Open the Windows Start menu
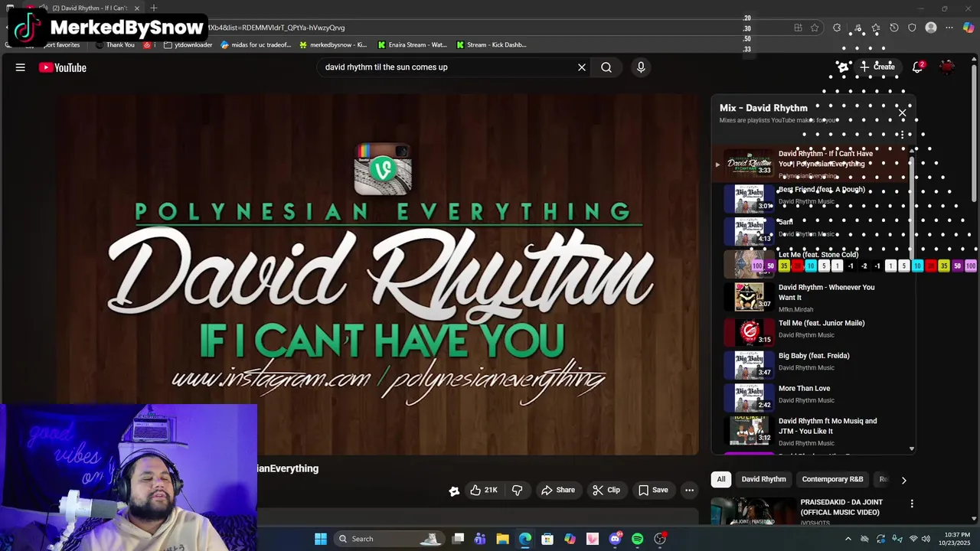The image size is (980, 551). tap(321, 539)
